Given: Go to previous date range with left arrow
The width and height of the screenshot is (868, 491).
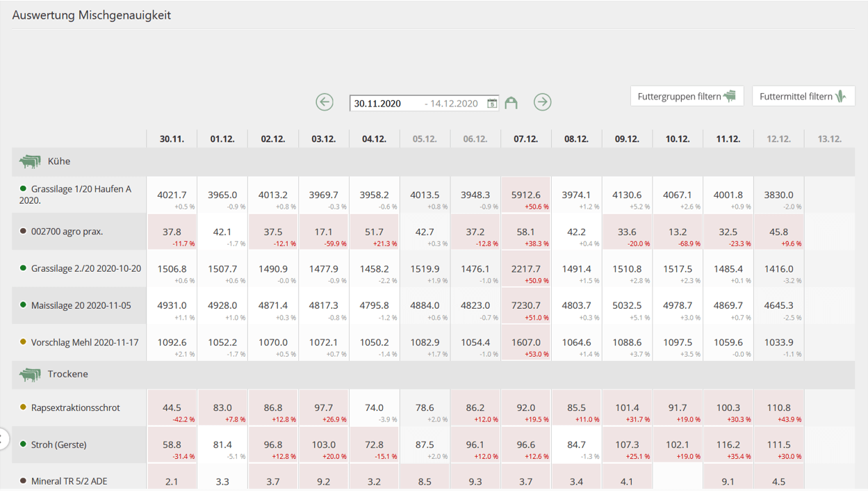Looking at the screenshot, I should click(325, 102).
